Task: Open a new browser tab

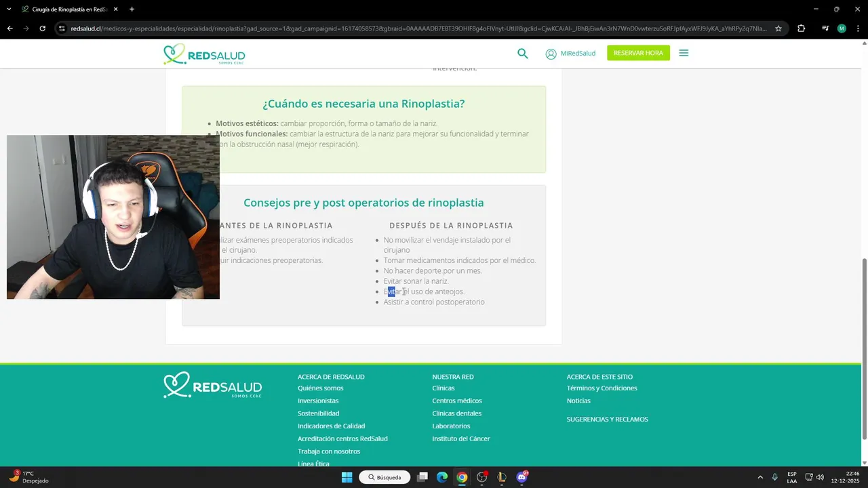Action: point(132,9)
